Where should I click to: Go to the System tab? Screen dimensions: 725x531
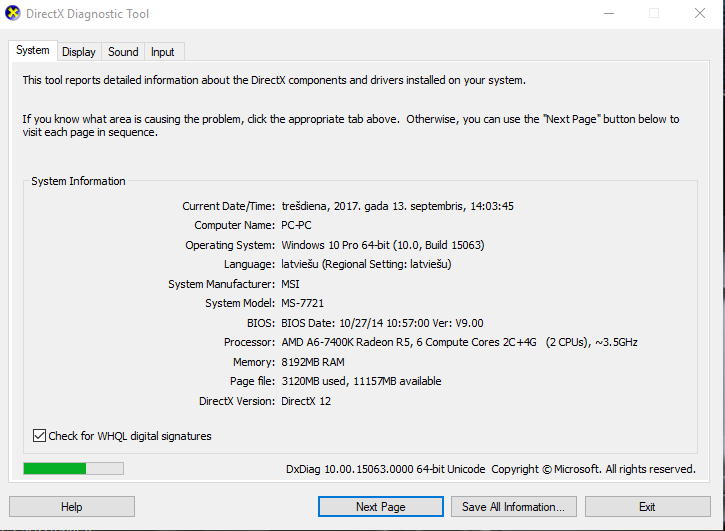(33, 50)
